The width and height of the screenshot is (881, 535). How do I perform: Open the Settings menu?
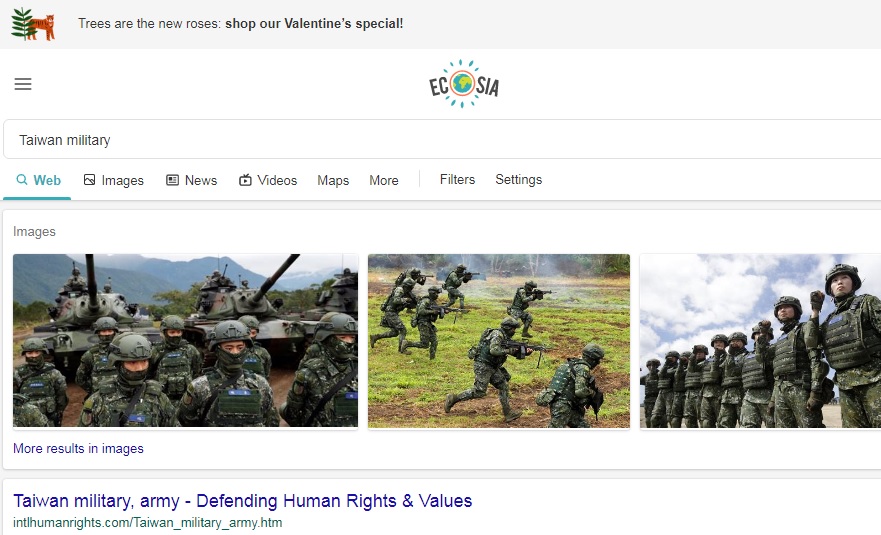pos(519,179)
